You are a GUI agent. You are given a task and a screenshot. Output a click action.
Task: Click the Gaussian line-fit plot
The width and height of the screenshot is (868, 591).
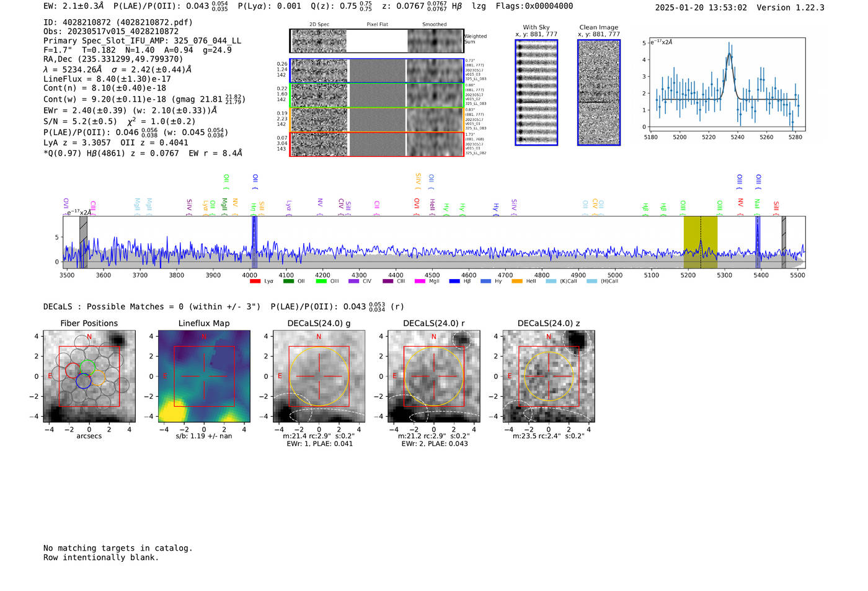727,84
